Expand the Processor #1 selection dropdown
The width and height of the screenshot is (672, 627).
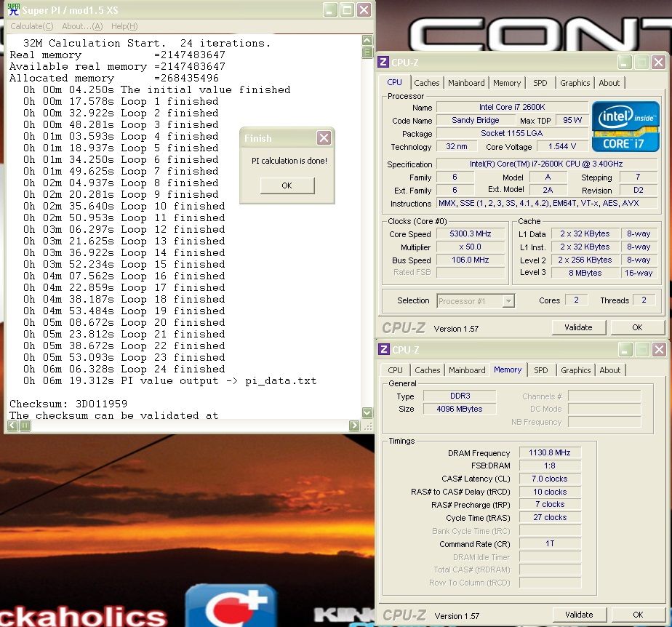tap(508, 301)
